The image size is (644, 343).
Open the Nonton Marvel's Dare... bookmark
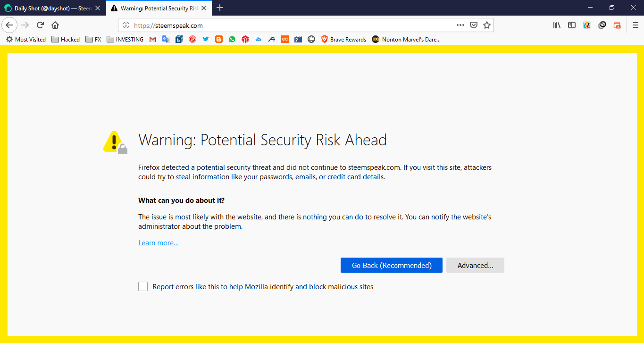pyautogui.click(x=406, y=40)
